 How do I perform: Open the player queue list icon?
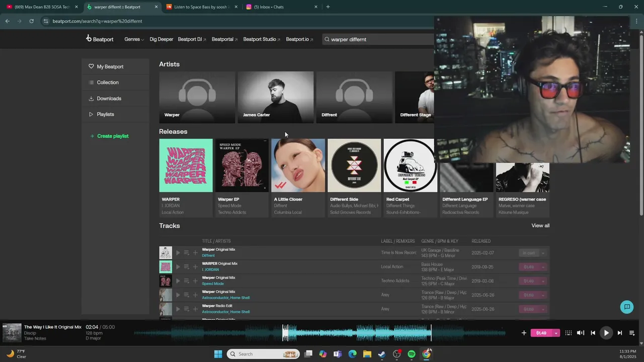point(632,333)
